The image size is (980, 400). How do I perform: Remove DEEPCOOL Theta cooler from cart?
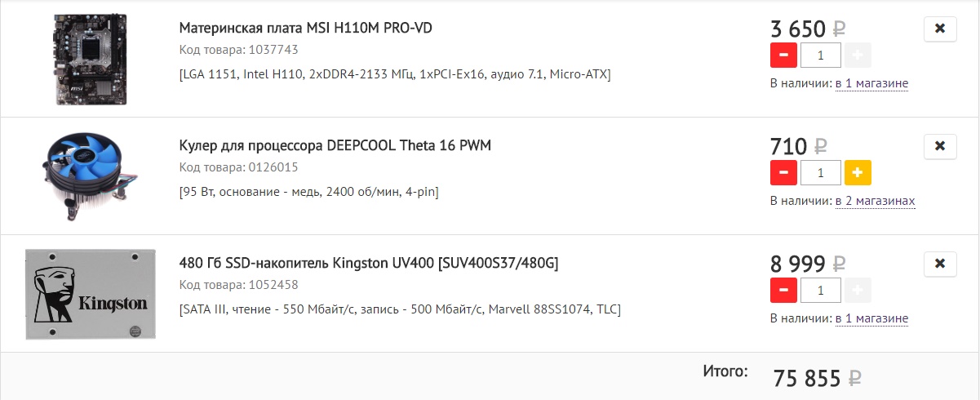[x=940, y=146]
